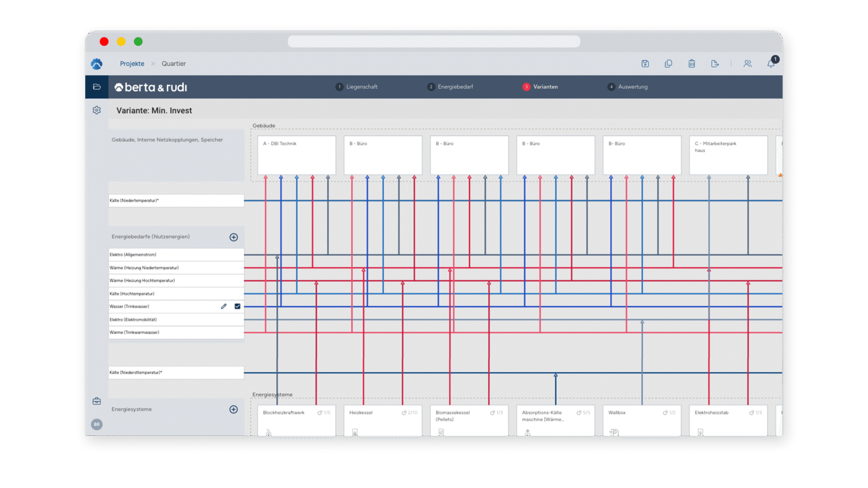Add a new entry to Energiebedarfe (Nutzenergien)
The image size is (868, 488).
pyautogui.click(x=233, y=237)
